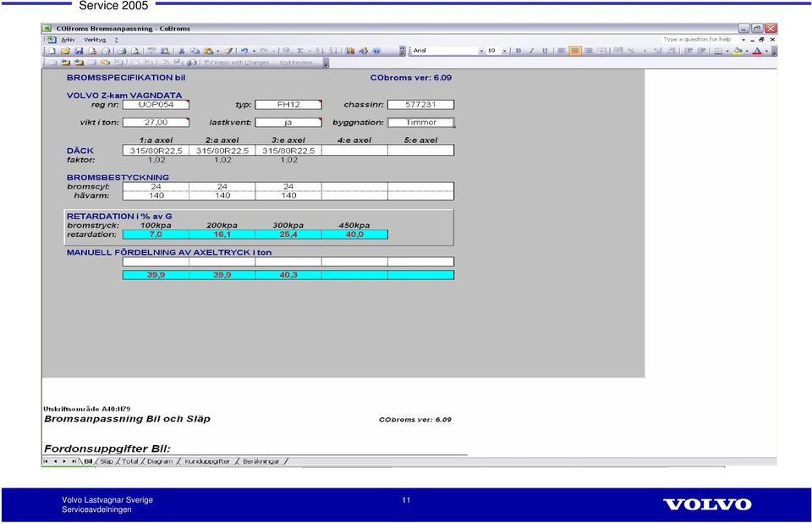
Task: Click the Merge and Center icon
Action: coord(601,51)
